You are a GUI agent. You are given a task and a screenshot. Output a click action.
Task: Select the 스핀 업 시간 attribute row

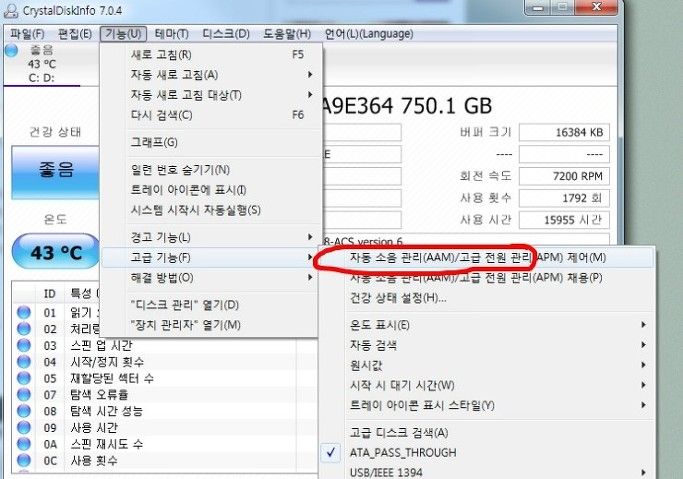point(166,345)
